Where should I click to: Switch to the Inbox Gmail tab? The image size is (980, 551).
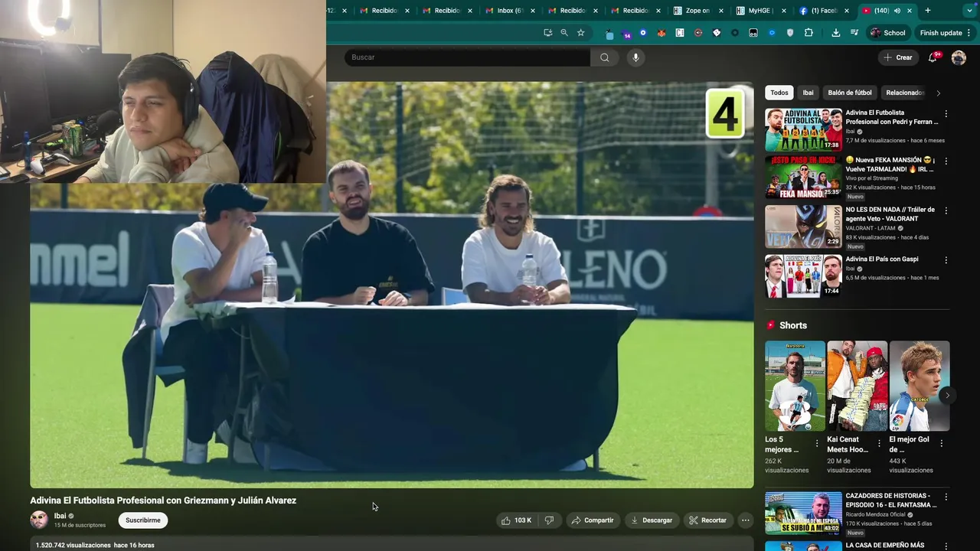[x=511, y=11]
